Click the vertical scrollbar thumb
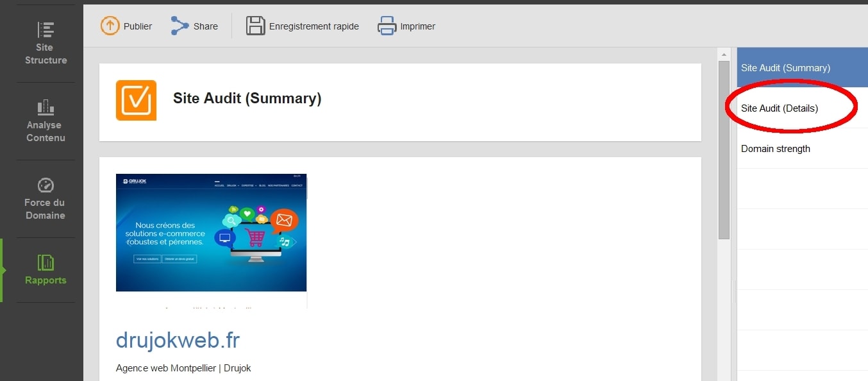The image size is (868, 381). point(724,150)
